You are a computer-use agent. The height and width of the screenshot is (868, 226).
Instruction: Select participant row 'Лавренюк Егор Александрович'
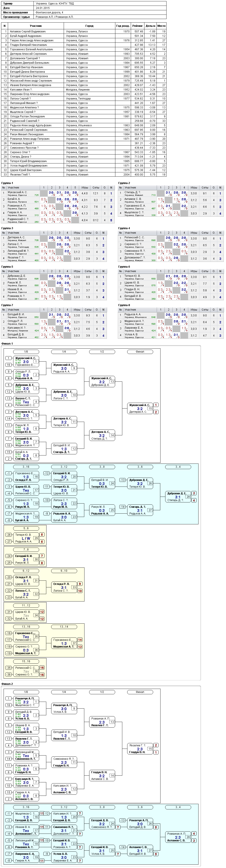coord(84,94)
